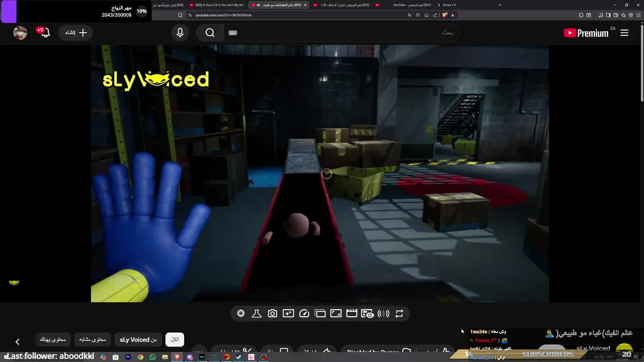Open Chrome from the taskbar
644x362 pixels.
pyautogui.click(x=140, y=357)
